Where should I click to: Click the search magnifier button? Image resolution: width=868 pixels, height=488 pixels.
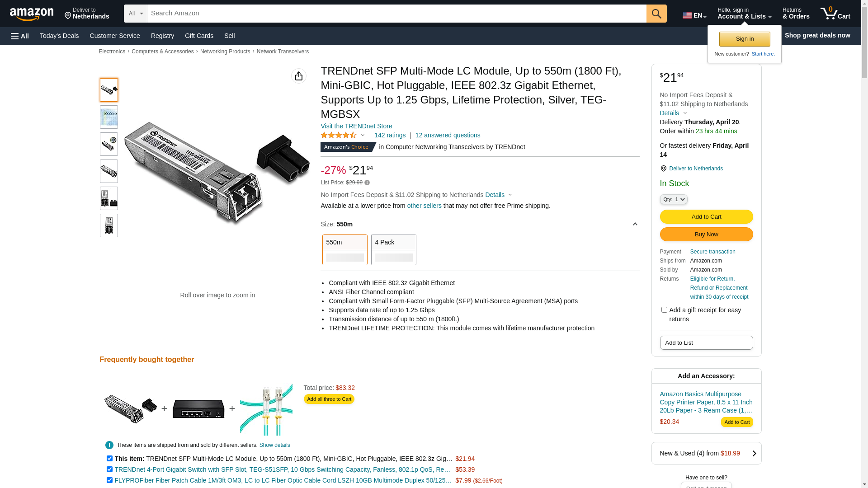(656, 14)
